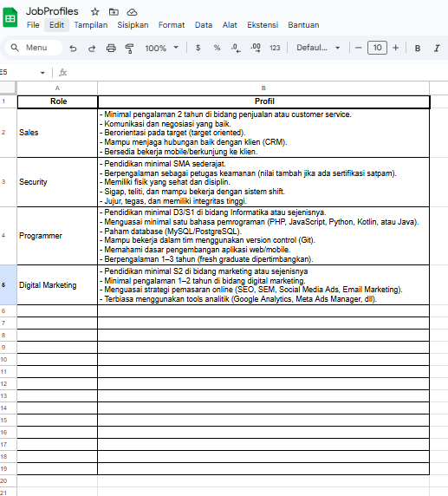This screenshot has height=496, width=448.
Task: Toggle bold formatting
Action: [x=418, y=48]
